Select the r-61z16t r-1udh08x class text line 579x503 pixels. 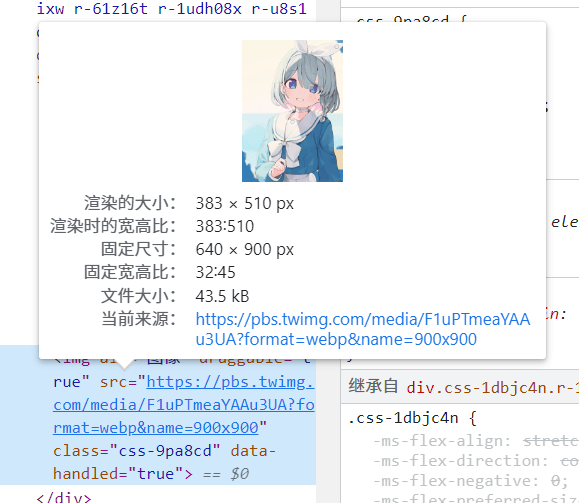172,9
